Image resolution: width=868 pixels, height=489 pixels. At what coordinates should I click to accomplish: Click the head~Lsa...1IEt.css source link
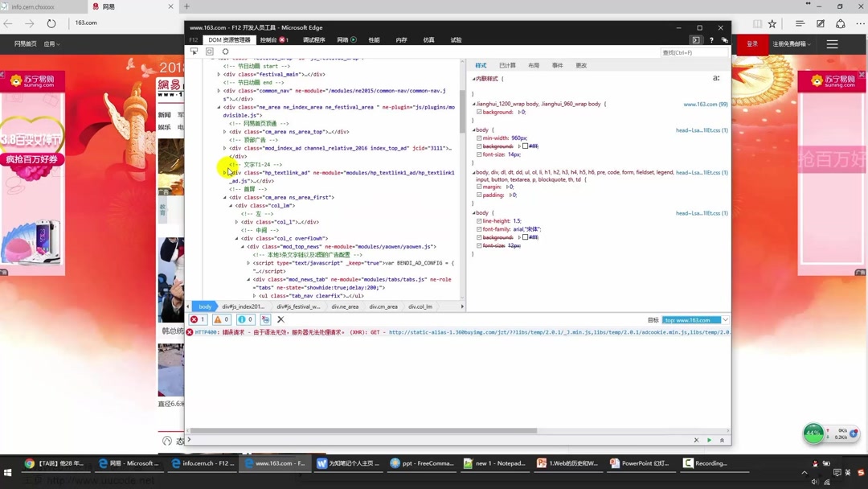(702, 130)
